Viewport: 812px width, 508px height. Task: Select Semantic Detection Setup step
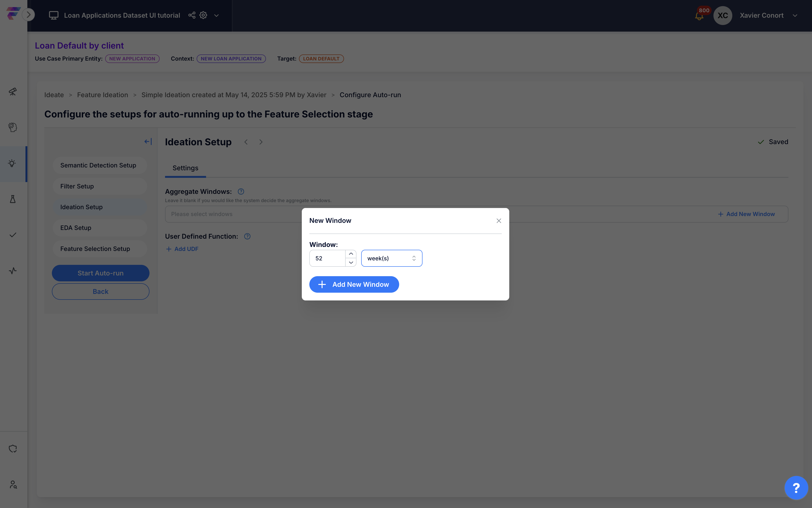coord(100,165)
